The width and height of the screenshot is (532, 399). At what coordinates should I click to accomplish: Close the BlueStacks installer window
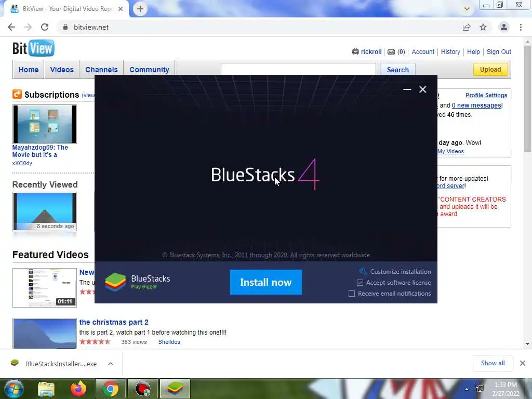[x=422, y=89]
